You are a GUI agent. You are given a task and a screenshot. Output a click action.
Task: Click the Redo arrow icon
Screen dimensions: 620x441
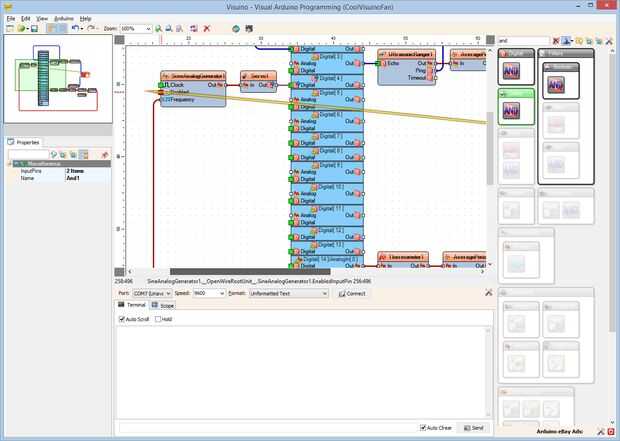click(91, 28)
